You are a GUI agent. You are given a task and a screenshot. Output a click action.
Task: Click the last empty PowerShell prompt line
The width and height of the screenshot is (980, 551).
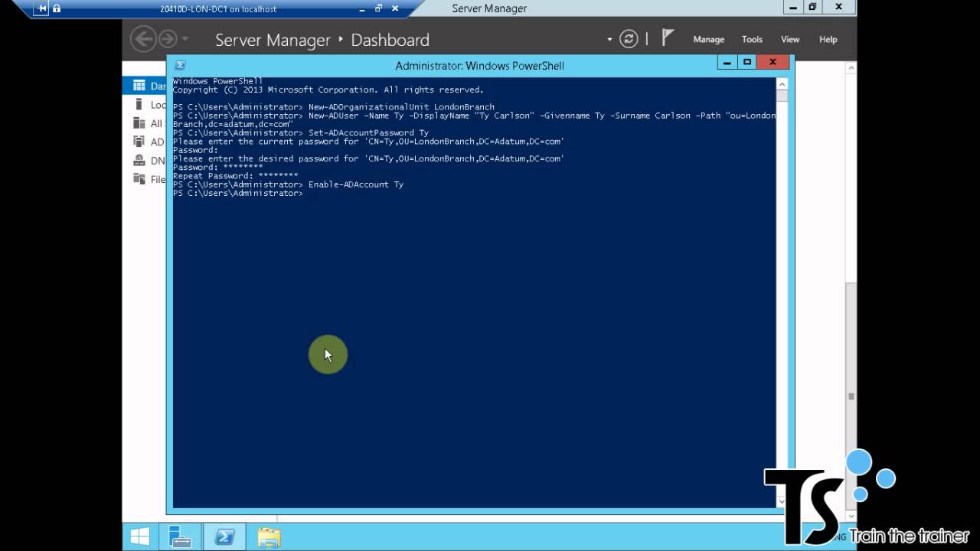coord(238,193)
